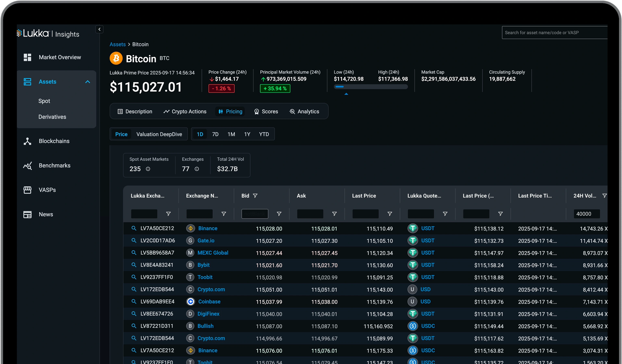The height and width of the screenshot is (364, 622).
Task: Open Last Price USD column filter funnel
Action: pyautogui.click(x=500, y=214)
